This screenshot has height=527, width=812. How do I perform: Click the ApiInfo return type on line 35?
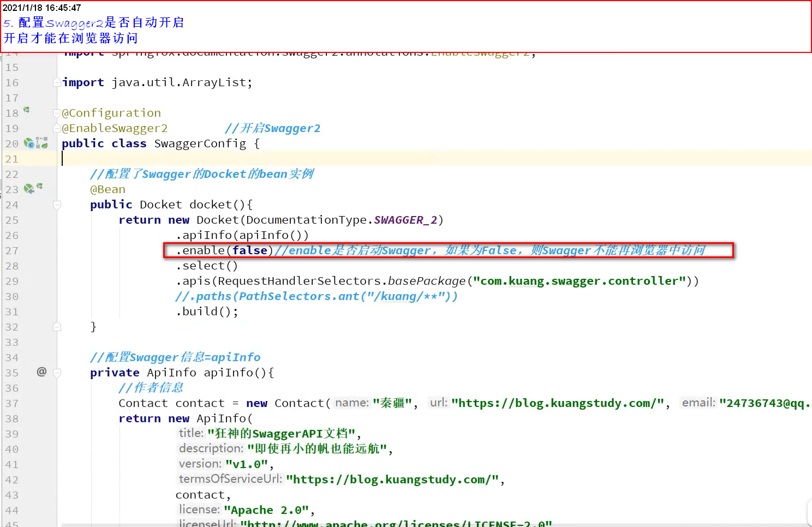171,373
